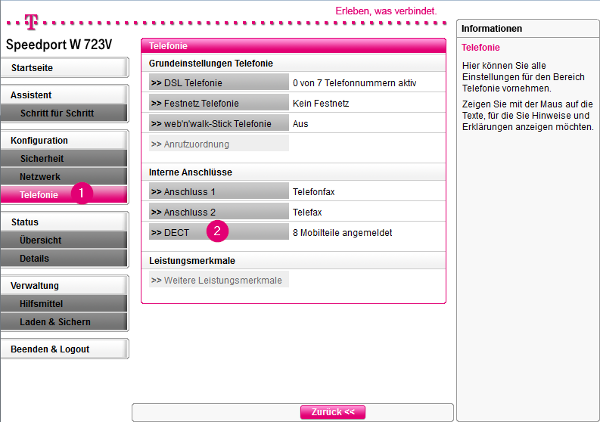Screen dimensions: 600x422
Task: Click the greyed Anrufzuordnung entry
Action: coord(219,144)
